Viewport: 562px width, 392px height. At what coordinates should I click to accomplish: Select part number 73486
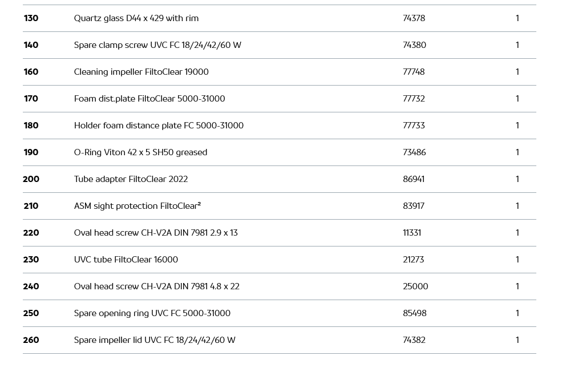click(x=414, y=152)
